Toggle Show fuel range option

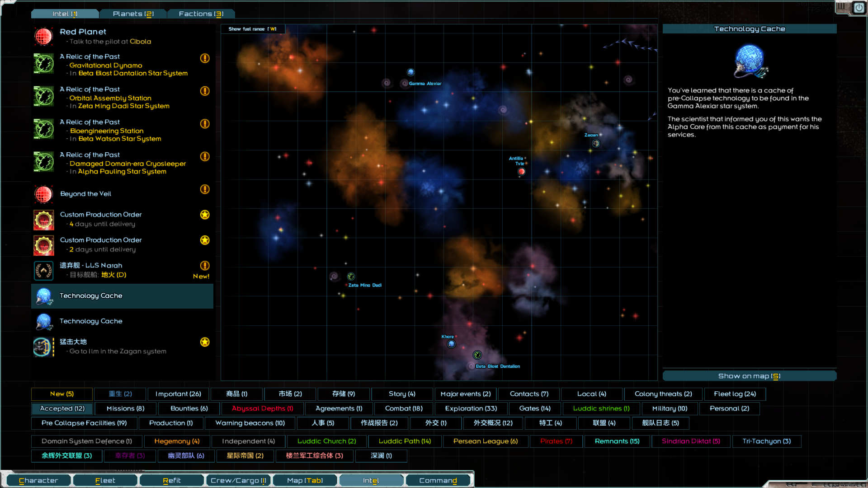click(x=252, y=29)
